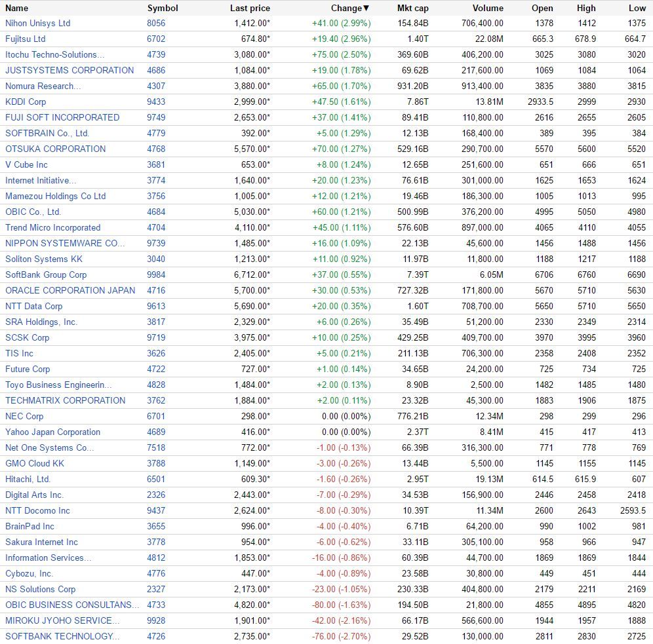The width and height of the screenshot is (653, 644).
Task: Open SCSK Corp link
Action: 27,338
